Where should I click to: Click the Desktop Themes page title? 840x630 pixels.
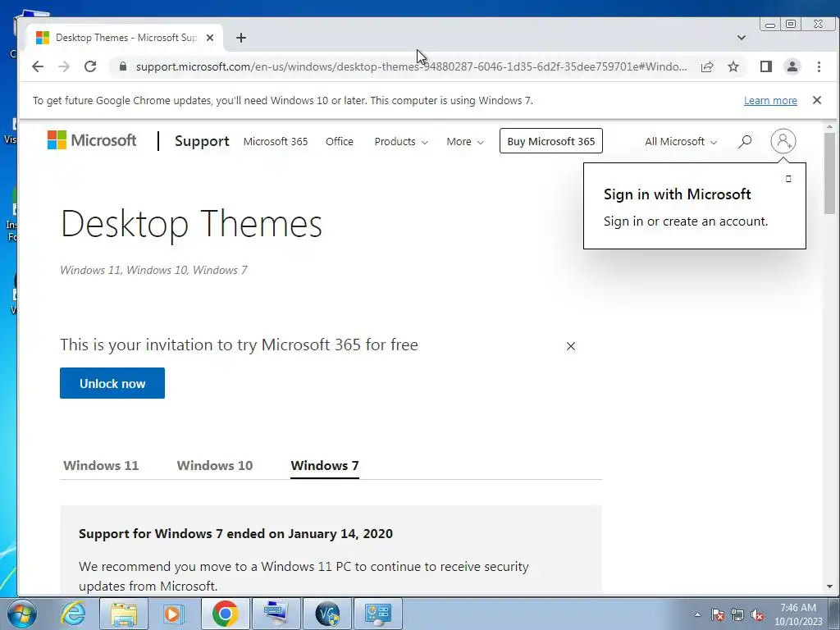(191, 223)
